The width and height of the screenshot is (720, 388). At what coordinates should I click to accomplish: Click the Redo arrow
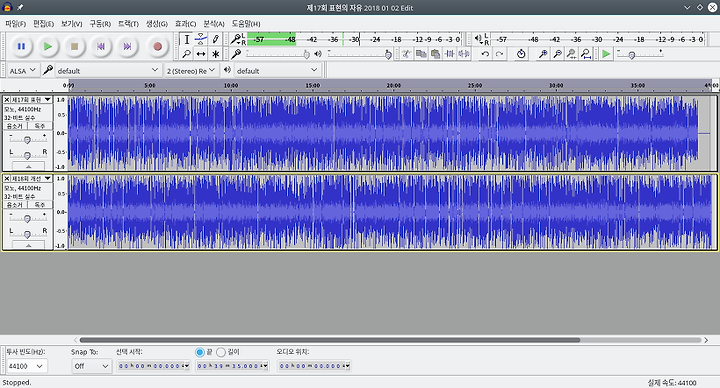click(x=500, y=54)
